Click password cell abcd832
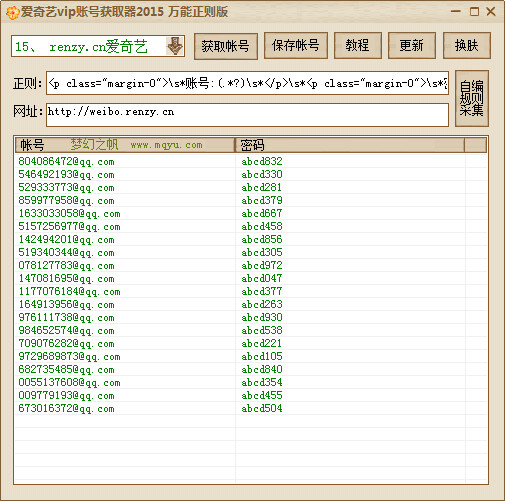505x501 pixels. coord(262,161)
